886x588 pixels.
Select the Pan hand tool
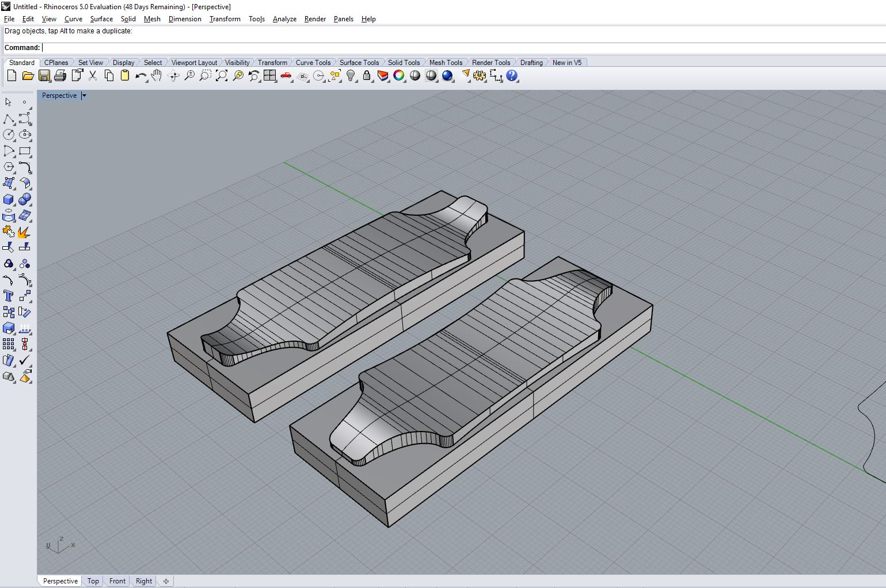(x=157, y=75)
